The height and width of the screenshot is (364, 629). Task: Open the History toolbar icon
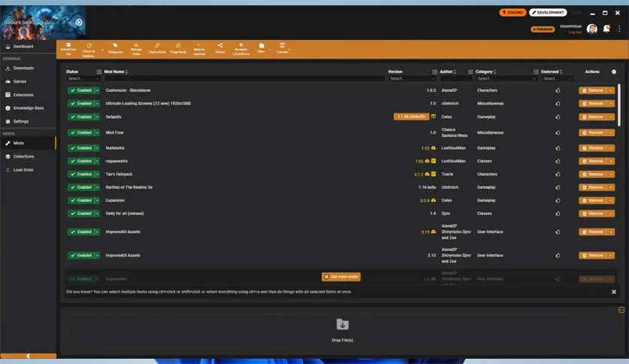[x=220, y=45]
